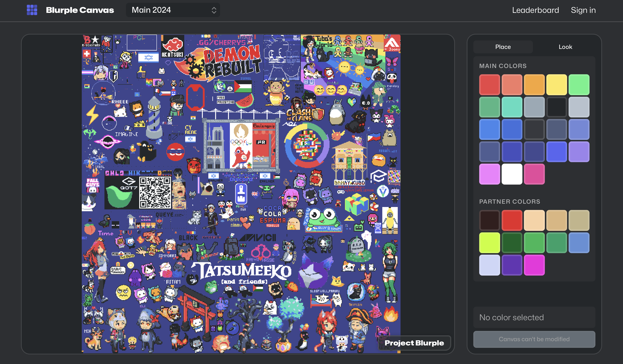The image size is (623, 364).
Task: Click the Blurple Canvas grid logo icon
Action: pos(32,10)
